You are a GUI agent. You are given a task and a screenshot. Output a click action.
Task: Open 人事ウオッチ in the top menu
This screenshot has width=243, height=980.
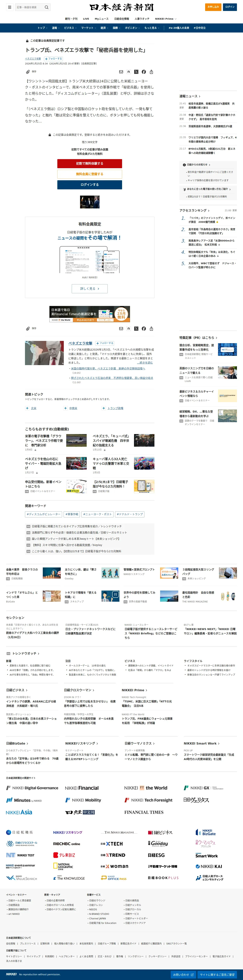click(x=142, y=19)
